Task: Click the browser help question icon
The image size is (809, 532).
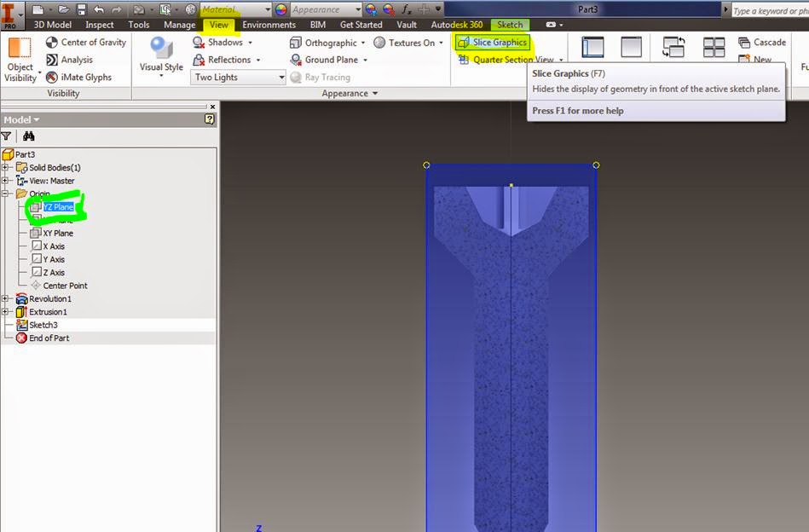Action: click(209, 119)
